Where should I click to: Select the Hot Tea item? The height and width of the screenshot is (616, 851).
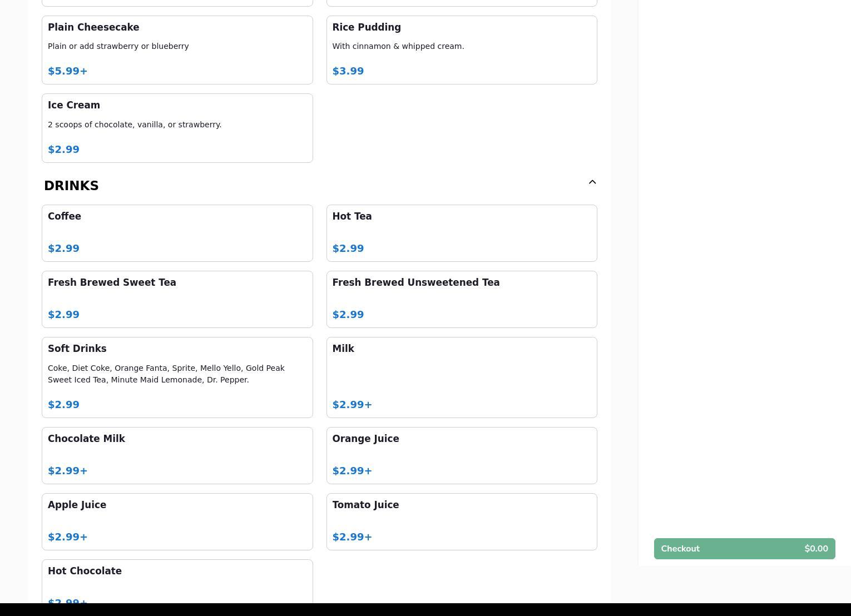coord(461,233)
